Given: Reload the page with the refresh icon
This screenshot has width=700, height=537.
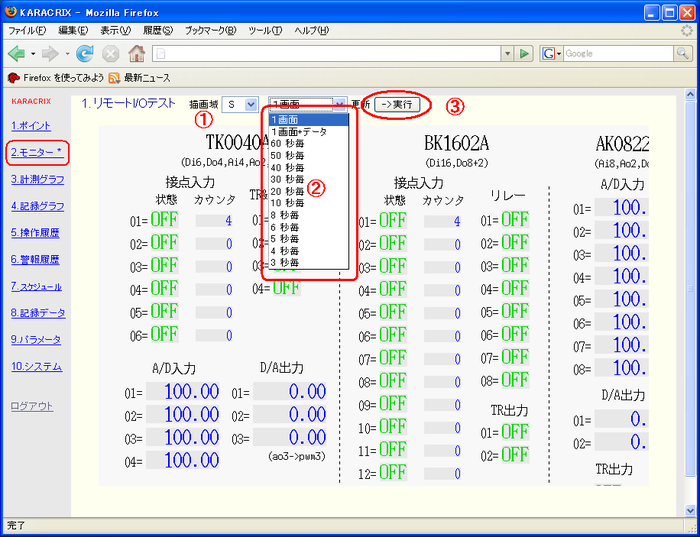Looking at the screenshot, I should tap(84, 54).
